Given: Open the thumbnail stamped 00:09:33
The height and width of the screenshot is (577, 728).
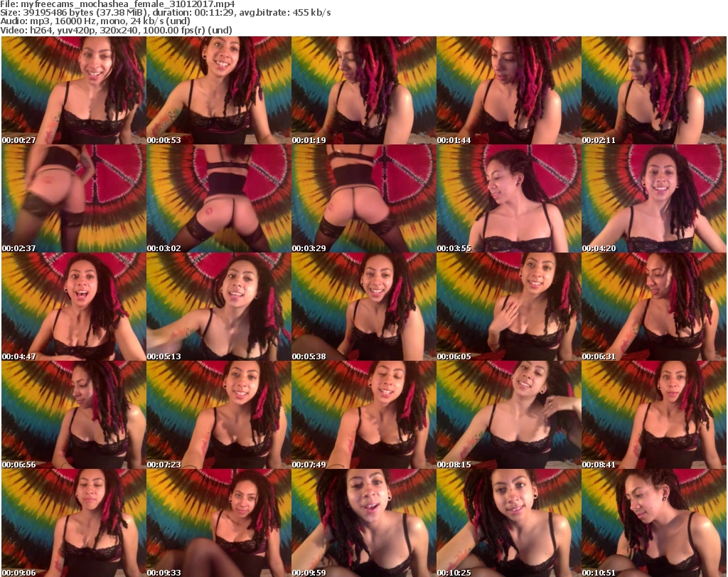Looking at the screenshot, I should tap(219, 523).
